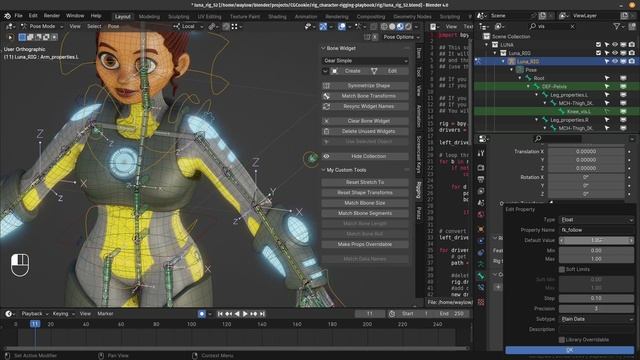This screenshot has height=360, width=640.
Task: Select material preview viewport shading
Action: click(x=400, y=27)
